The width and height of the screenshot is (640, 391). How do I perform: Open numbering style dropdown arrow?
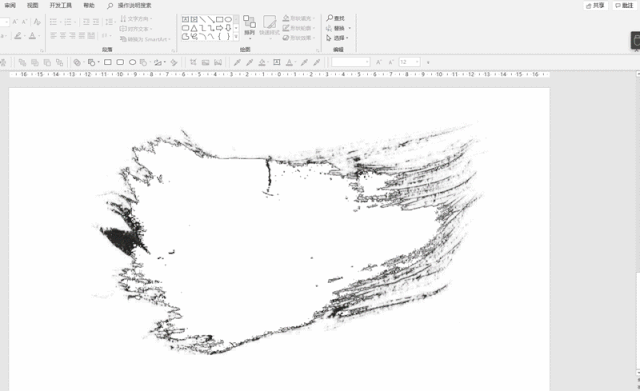[75, 22]
